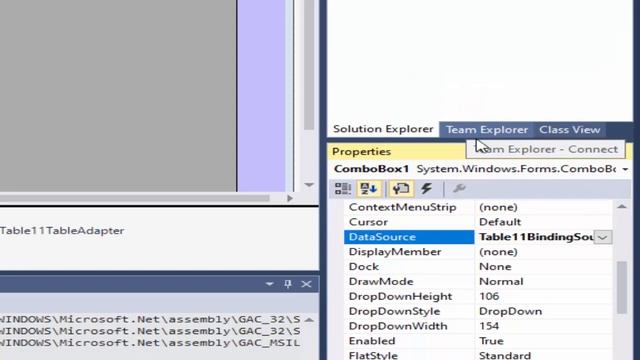Image resolution: width=640 pixels, height=360 pixels.
Task: Click the DrawMode Normal value
Action: [x=501, y=282]
